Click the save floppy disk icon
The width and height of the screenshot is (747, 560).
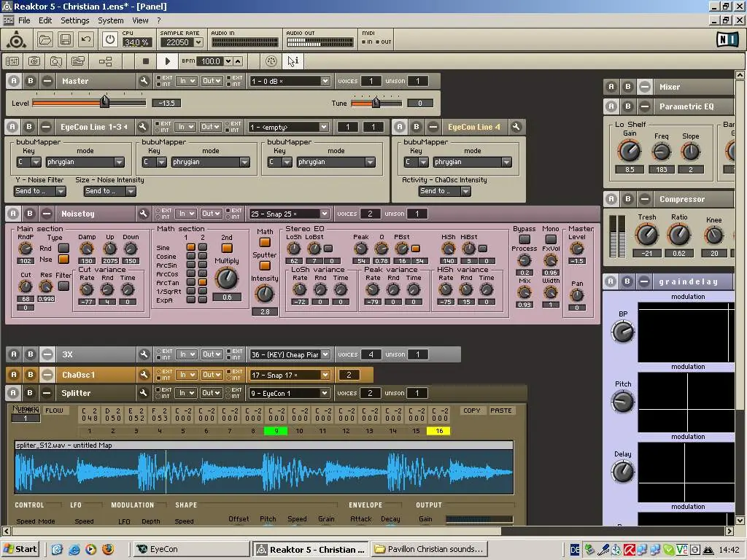point(65,40)
